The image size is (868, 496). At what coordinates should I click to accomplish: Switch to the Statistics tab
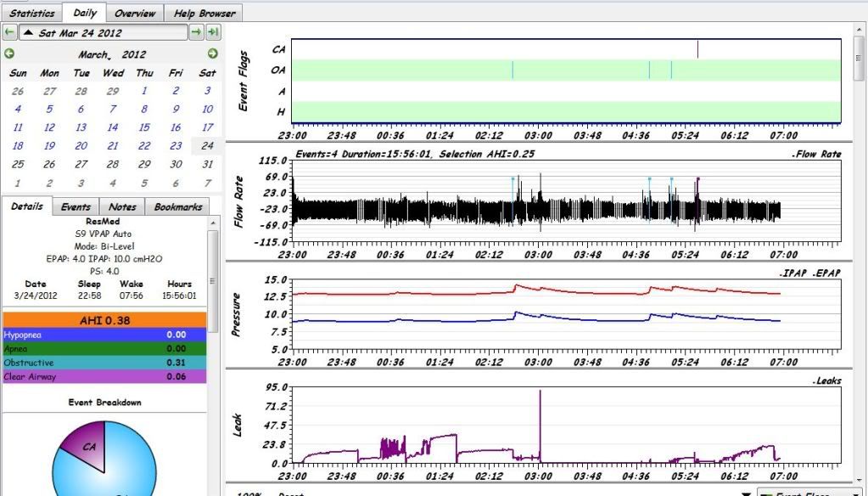[32, 14]
